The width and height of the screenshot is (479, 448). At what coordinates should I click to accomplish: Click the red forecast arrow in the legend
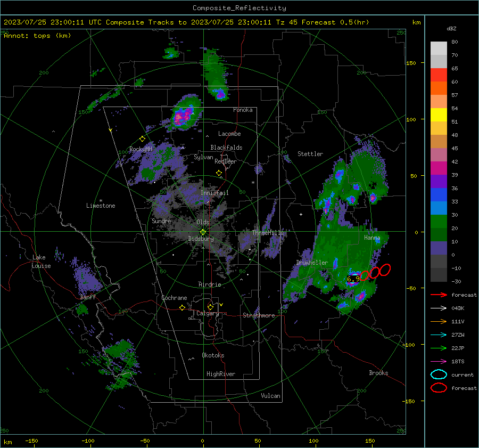tap(439, 295)
